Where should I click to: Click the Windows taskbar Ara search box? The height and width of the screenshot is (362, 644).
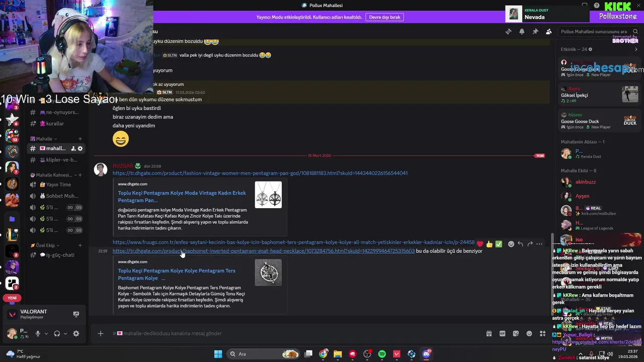pyautogui.click(x=264, y=354)
